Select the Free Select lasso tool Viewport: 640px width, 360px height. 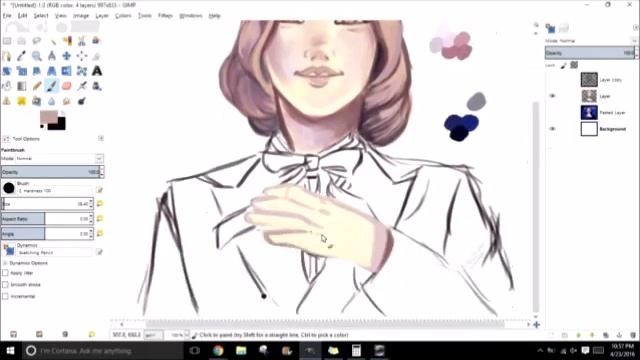click(37, 41)
